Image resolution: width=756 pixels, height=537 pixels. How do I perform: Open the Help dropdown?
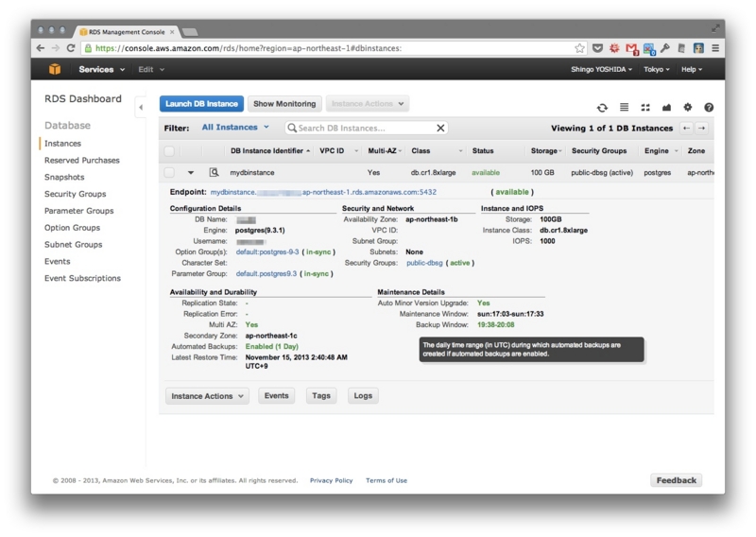click(692, 69)
